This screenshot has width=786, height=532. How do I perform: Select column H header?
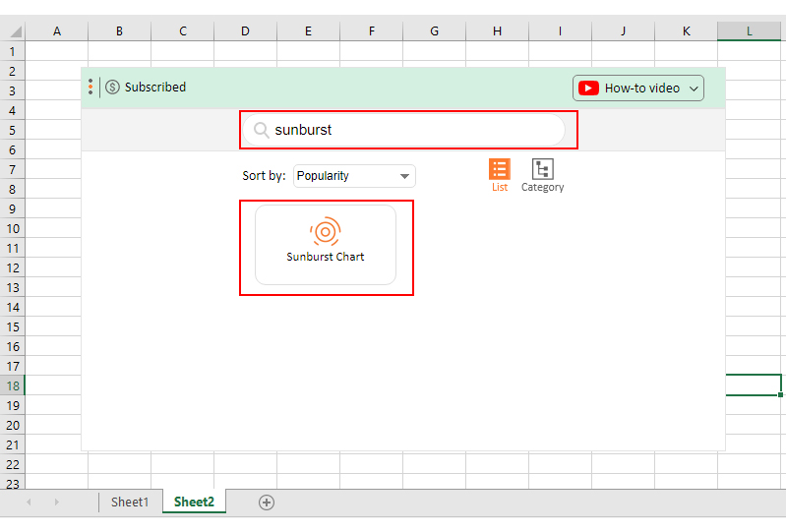pyautogui.click(x=497, y=31)
